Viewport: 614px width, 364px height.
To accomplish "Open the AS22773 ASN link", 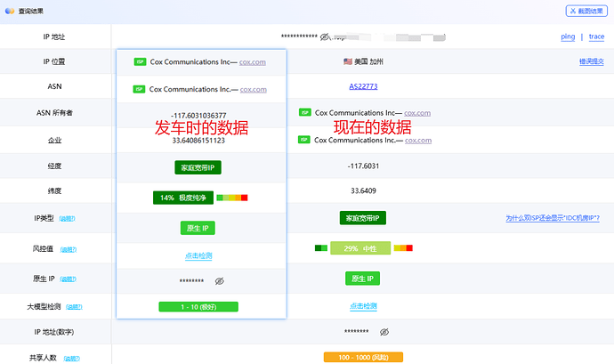I will point(363,86).
